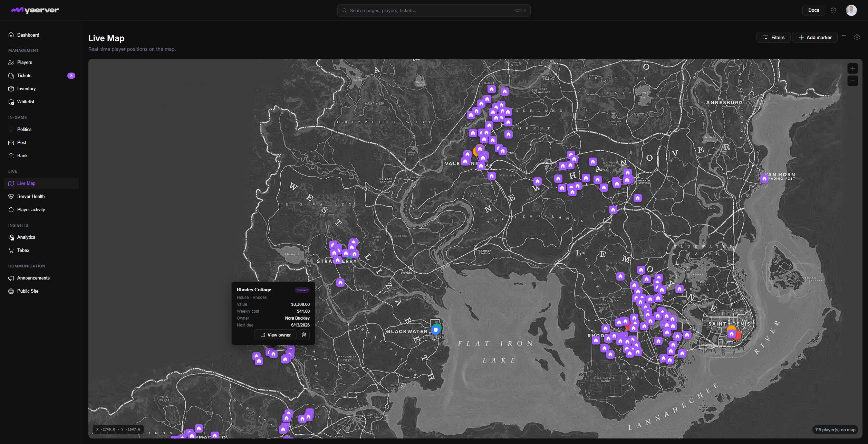
Task: Click the 115 player(s) on map indicator
Action: pyautogui.click(x=835, y=430)
